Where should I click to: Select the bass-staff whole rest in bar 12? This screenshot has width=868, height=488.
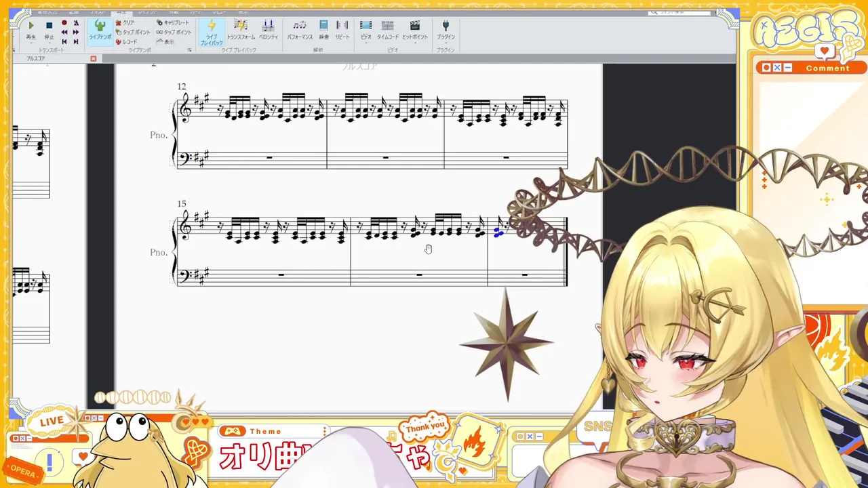coord(270,157)
